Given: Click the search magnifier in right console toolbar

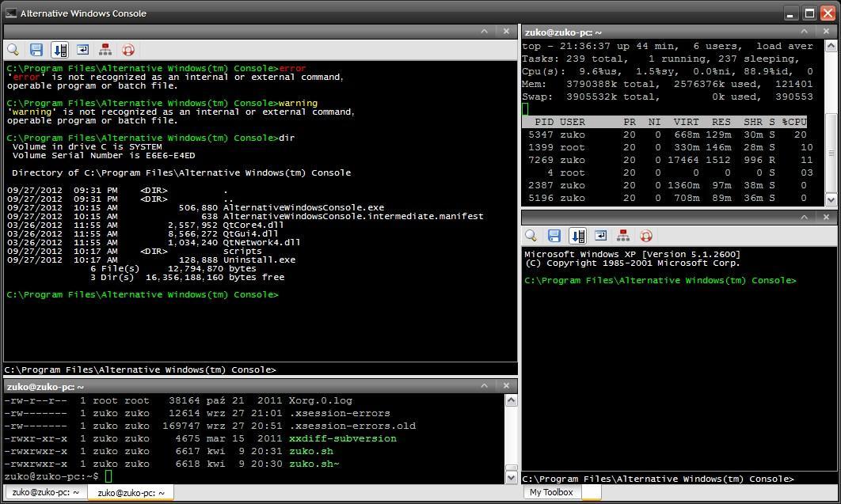Looking at the screenshot, I should (x=531, y=236).
